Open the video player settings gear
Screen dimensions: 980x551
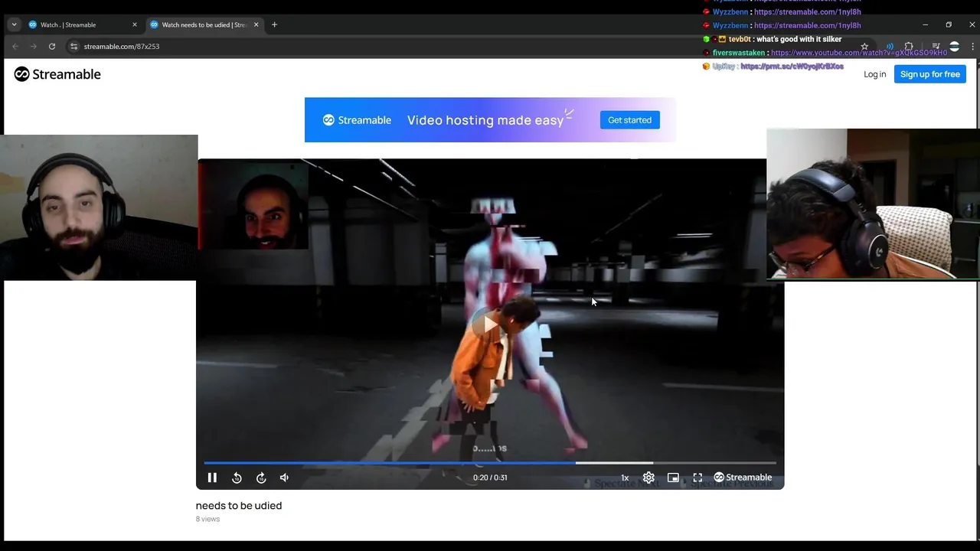pos(648,478)
